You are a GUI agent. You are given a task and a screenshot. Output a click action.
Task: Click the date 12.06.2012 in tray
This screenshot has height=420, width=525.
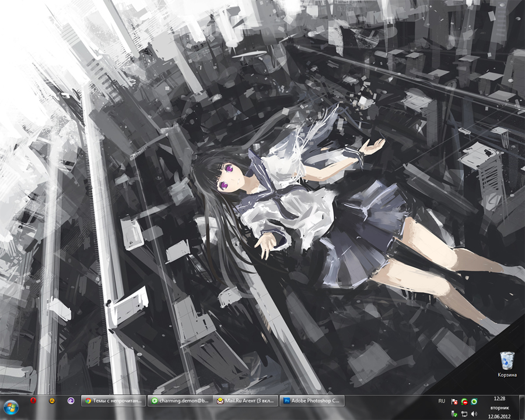click(499, 416)
